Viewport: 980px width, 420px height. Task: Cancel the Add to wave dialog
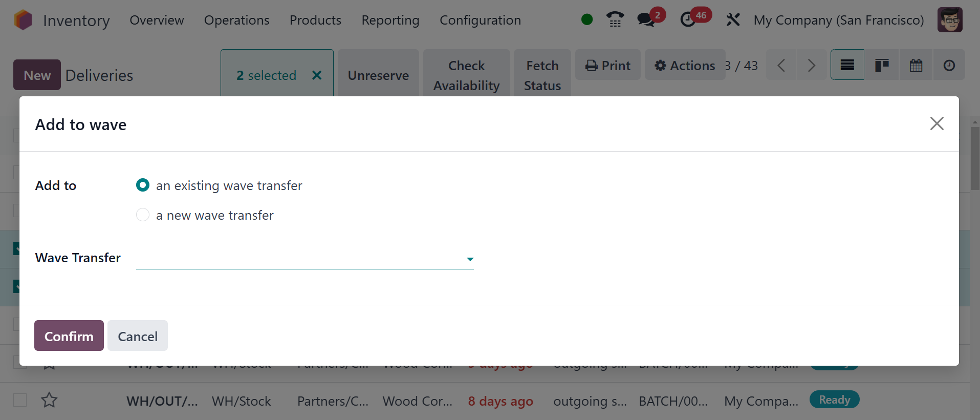pos(138,336)
